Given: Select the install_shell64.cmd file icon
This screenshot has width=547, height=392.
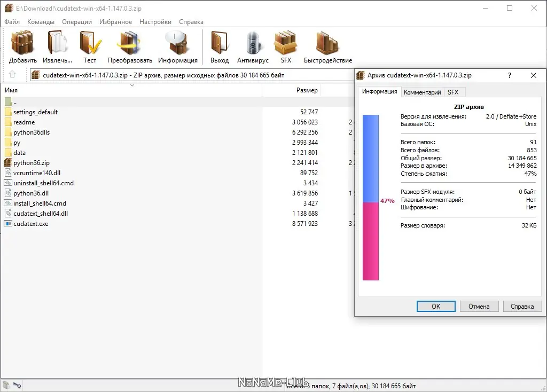Looking at the screenshot, I should pos(8,203).
